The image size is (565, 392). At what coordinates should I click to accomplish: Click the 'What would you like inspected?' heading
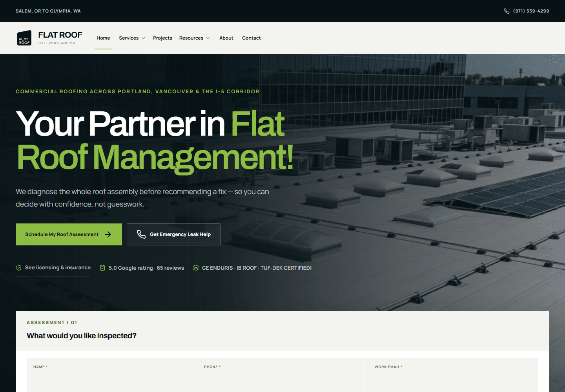[x=82, y=336]
